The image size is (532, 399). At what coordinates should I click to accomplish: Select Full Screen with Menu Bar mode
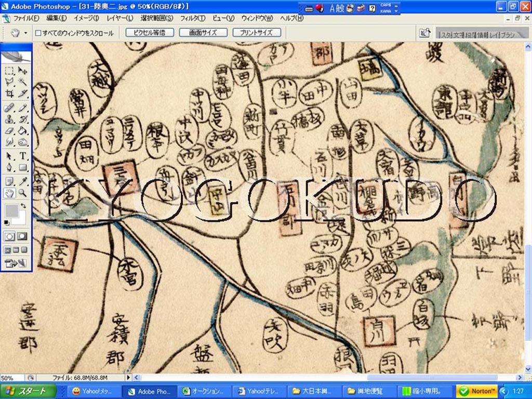(16, 250)
